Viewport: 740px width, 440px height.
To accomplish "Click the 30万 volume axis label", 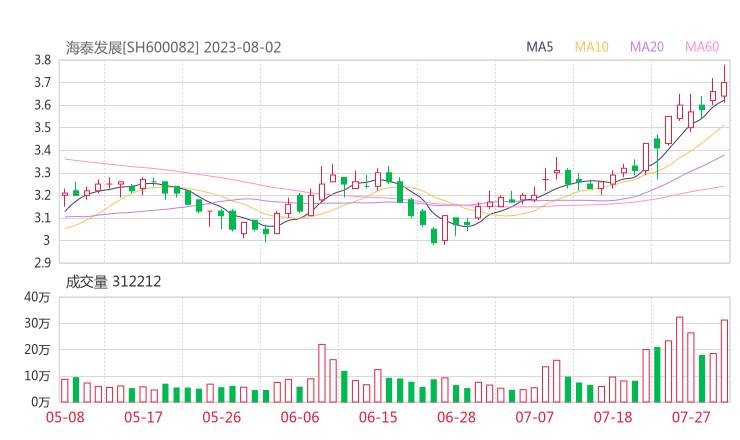I will (37, 323).
